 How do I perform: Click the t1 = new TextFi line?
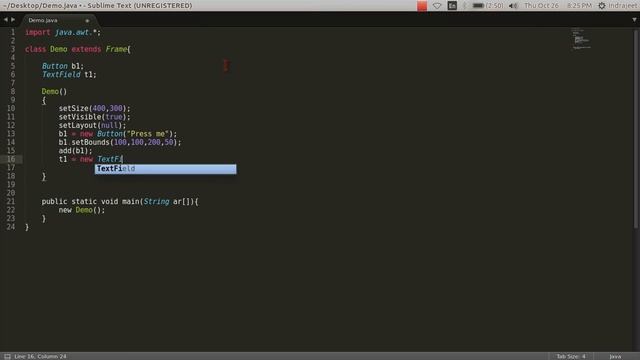tap(91, 159)
